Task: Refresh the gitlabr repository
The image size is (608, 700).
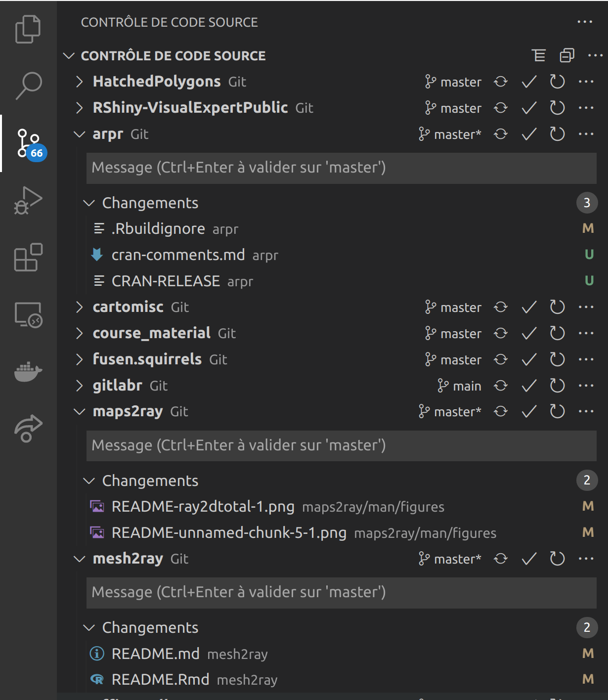Action: (557, 386)
